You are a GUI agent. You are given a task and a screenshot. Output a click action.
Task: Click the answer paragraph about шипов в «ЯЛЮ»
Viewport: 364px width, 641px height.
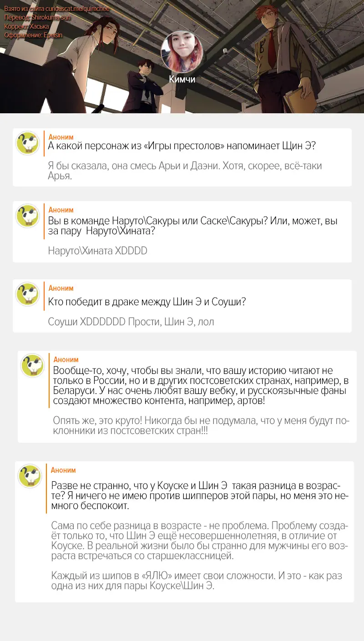(197, 581)
